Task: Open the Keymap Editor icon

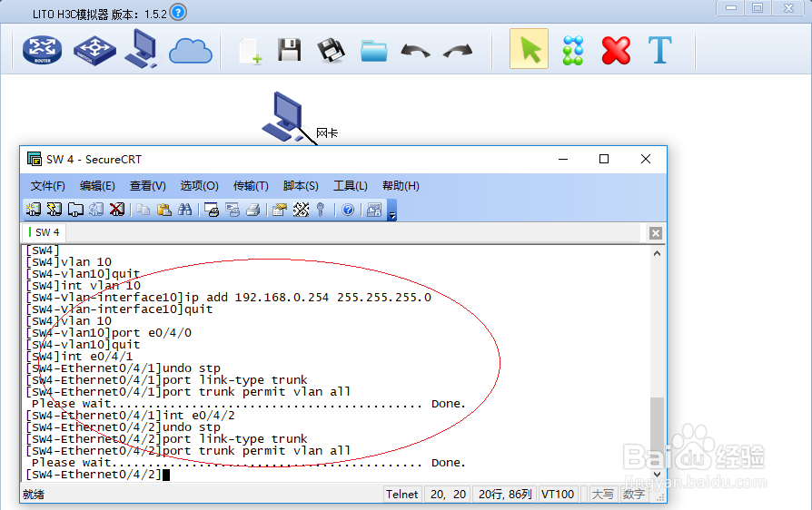Action: point(301,210)
